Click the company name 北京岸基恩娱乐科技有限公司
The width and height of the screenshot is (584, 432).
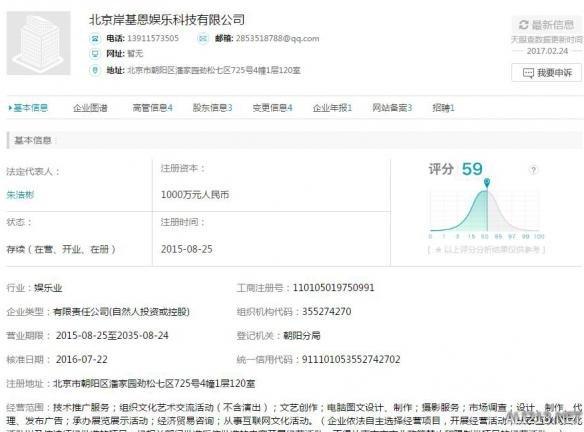pos(167,20)
